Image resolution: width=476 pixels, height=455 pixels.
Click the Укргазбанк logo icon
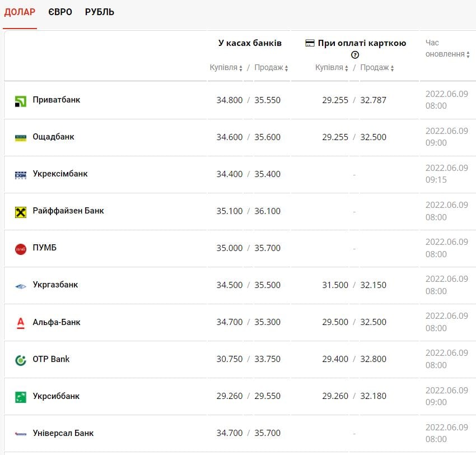click(21, 286)
